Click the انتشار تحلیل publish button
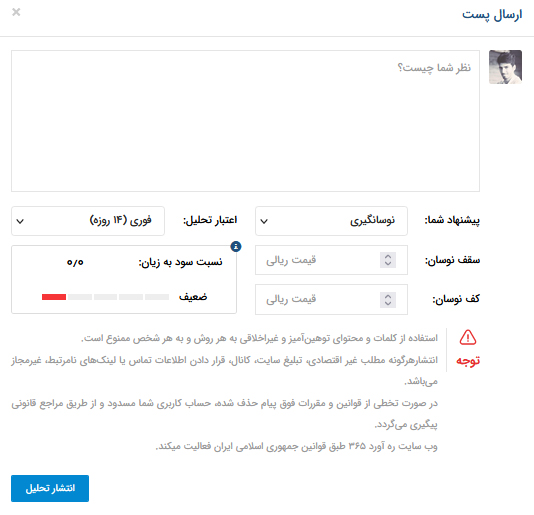534x515 pixels. click(x=50, y=488)
